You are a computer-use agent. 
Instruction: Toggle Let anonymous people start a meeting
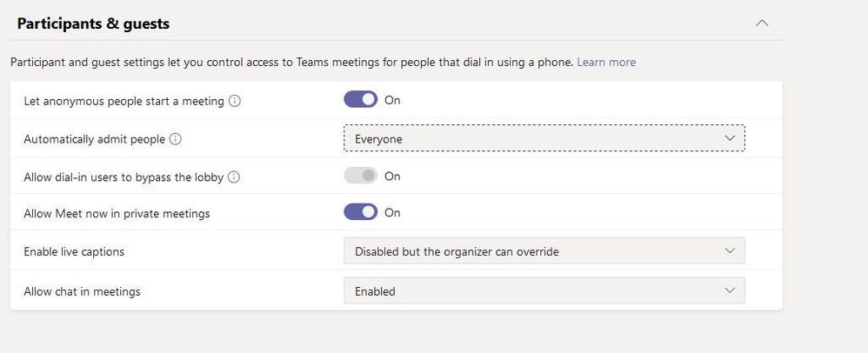(361, 100)
